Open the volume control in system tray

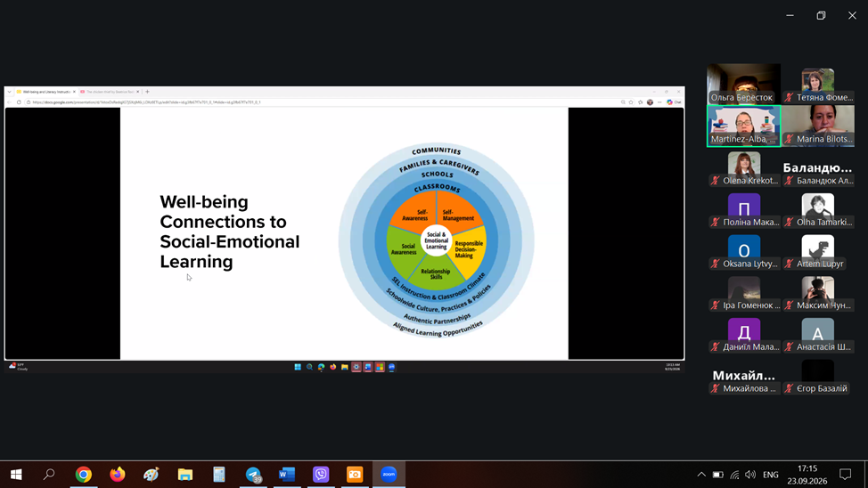click(x=750, y=474)
